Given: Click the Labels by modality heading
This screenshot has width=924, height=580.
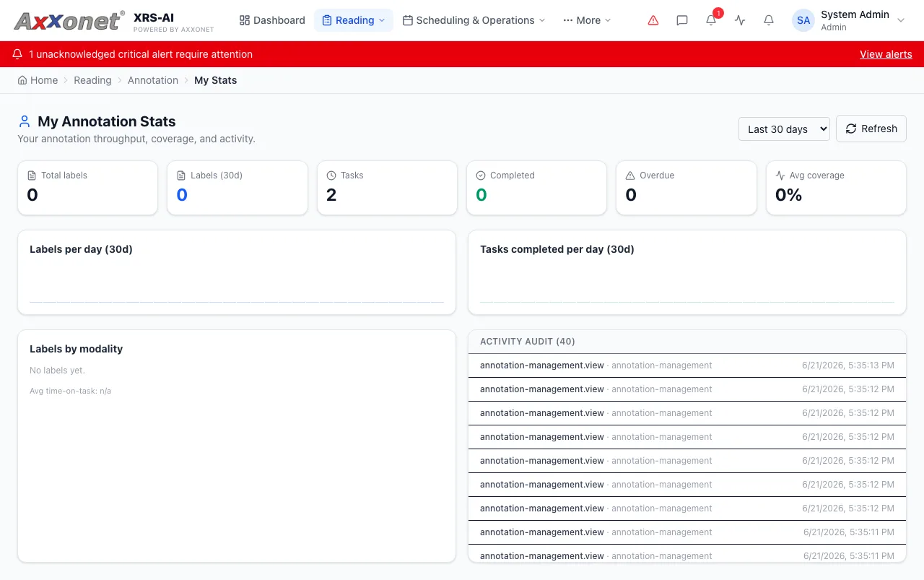Looking at the screenshot, I should point(76,349).
